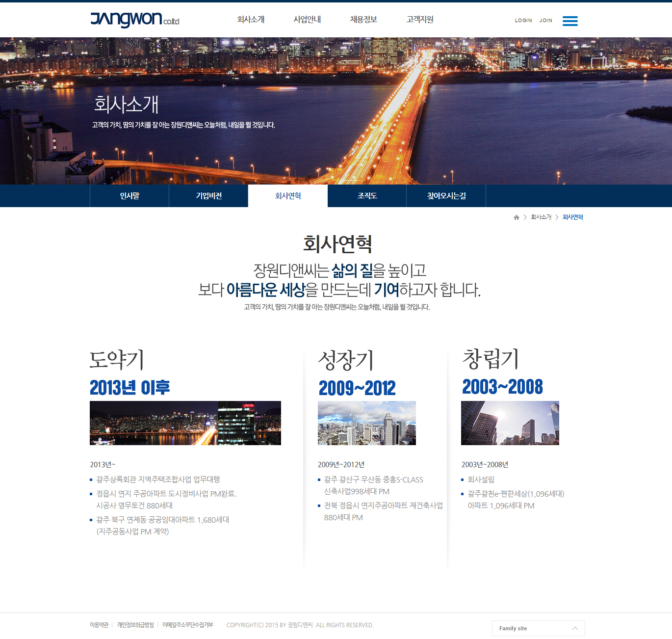Click 회사소개 in the breadcrumb
This screenshot has height=639, width=672.
click(541, 217)
